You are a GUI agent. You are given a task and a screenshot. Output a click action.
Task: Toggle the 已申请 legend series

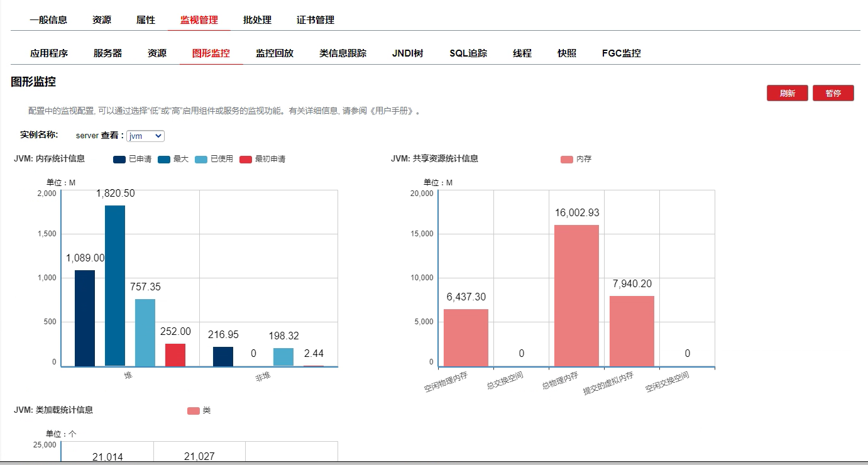click(x=132, y=159)
